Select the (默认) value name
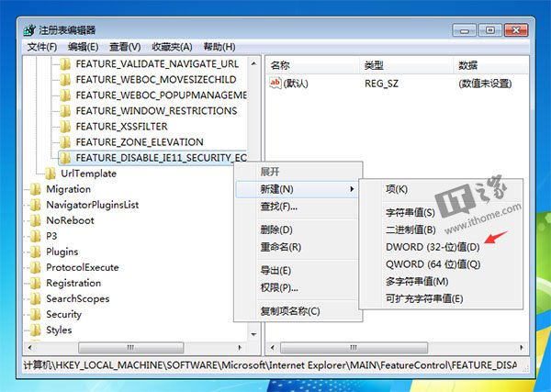This screenshot has width=551, height=392. point(296,84)
